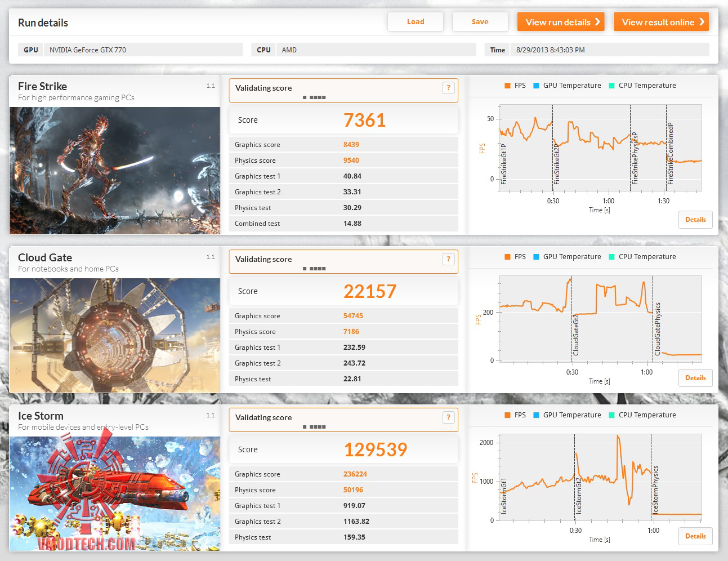The image size is (728, 561).
Task: Click the Fire Strike score 7361
Action: click(x=364, y=120)
